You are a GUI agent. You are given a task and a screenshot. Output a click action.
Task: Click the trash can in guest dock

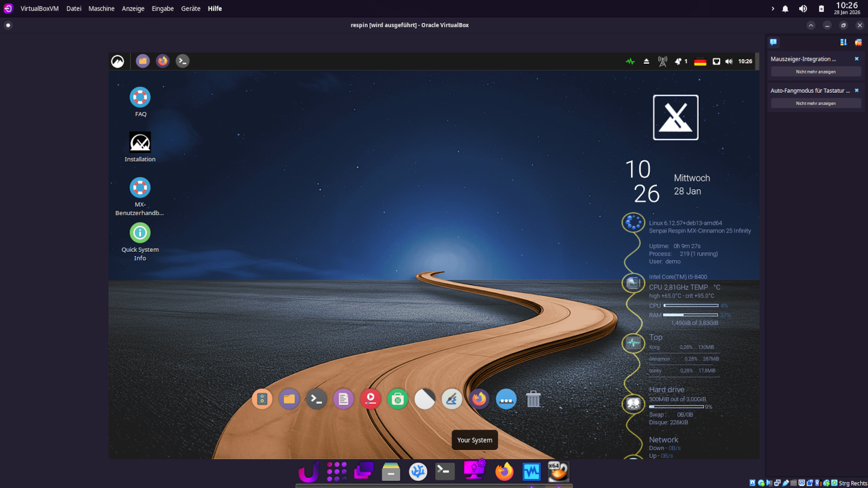(533, 399)
